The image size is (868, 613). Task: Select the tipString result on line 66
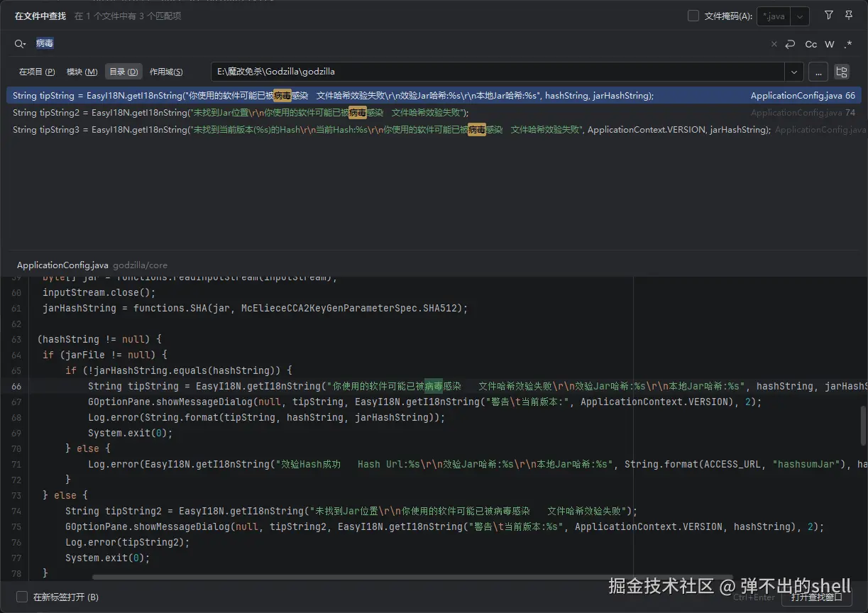(x=434, y=95)
